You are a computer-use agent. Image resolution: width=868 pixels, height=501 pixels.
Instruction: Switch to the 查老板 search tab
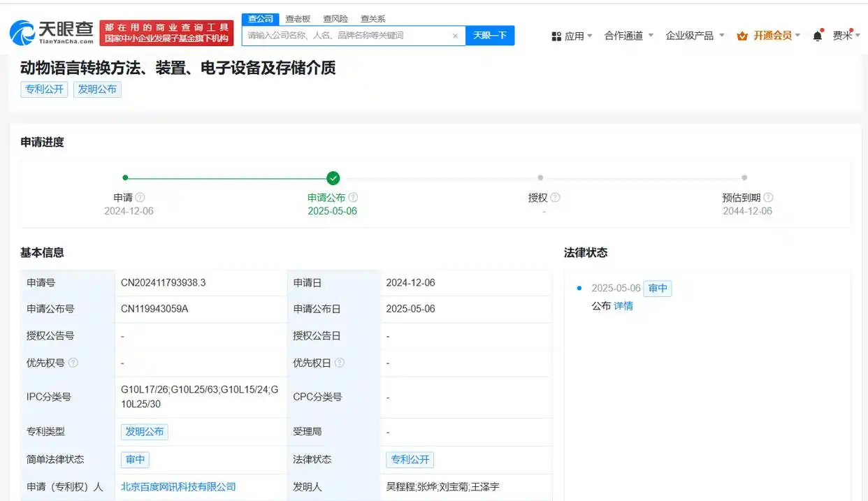[x=298, y=19]
